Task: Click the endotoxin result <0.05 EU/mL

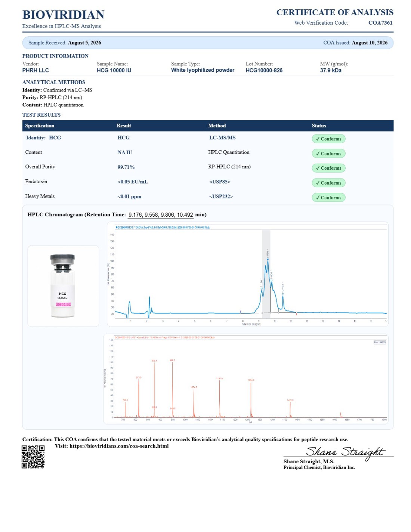Action: coord(133,182)
